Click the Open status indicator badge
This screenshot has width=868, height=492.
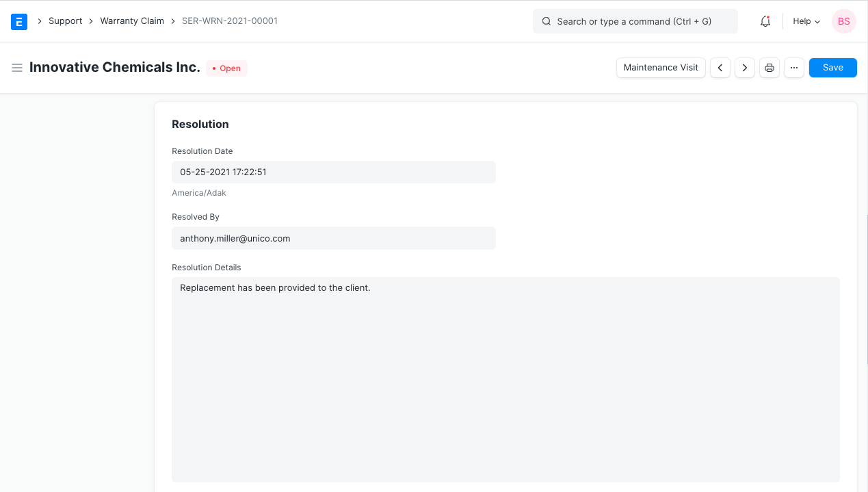pyautogui.click(x=226, y=68)
